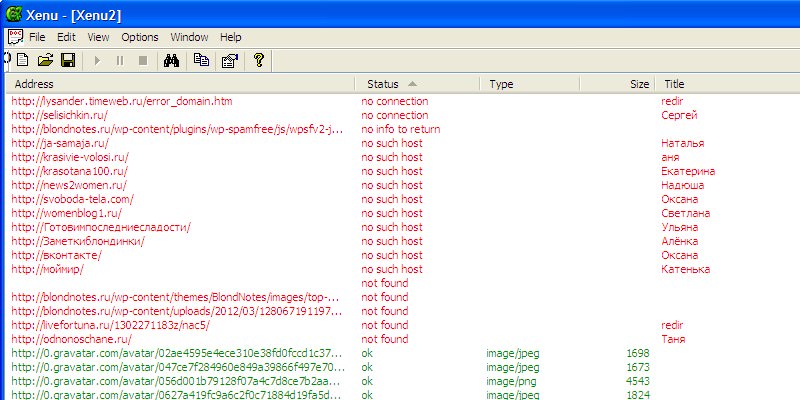This screenshot has width=800, height=400.
Task: Select the http://Заметкиблондинки/ row
Action: pyautogui.click(x=403, y=241)
